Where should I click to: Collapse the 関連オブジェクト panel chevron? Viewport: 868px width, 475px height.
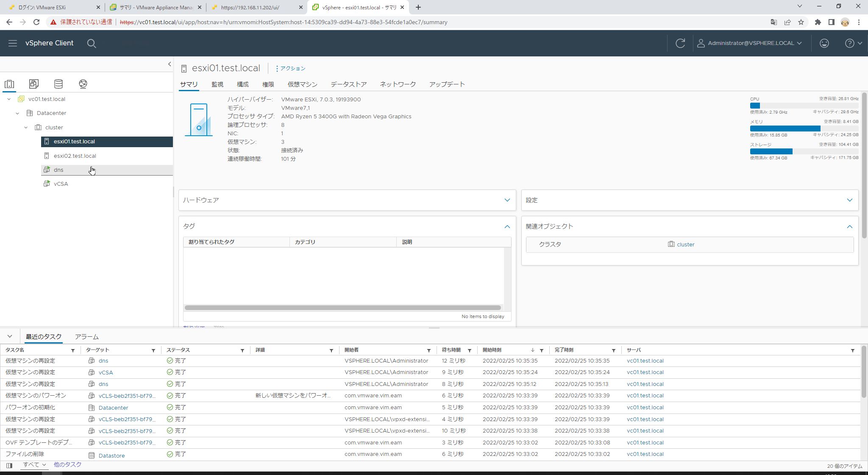849,226
